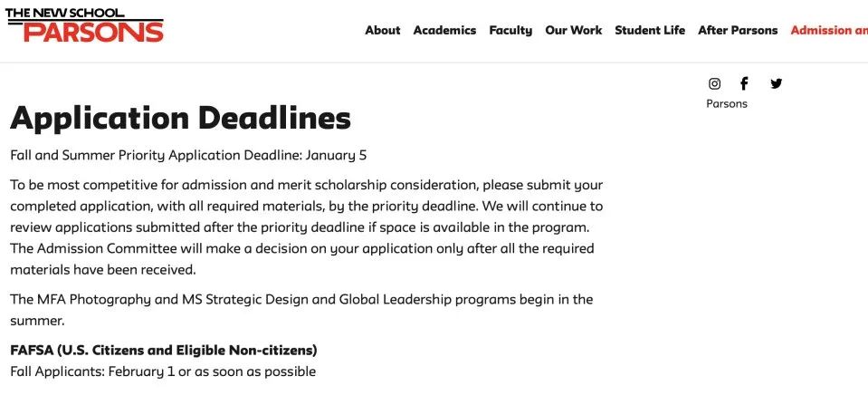Select the red Admission navigation item
Image resolution: width=868 pixels, height=405 pixels.
coord(828,30)
